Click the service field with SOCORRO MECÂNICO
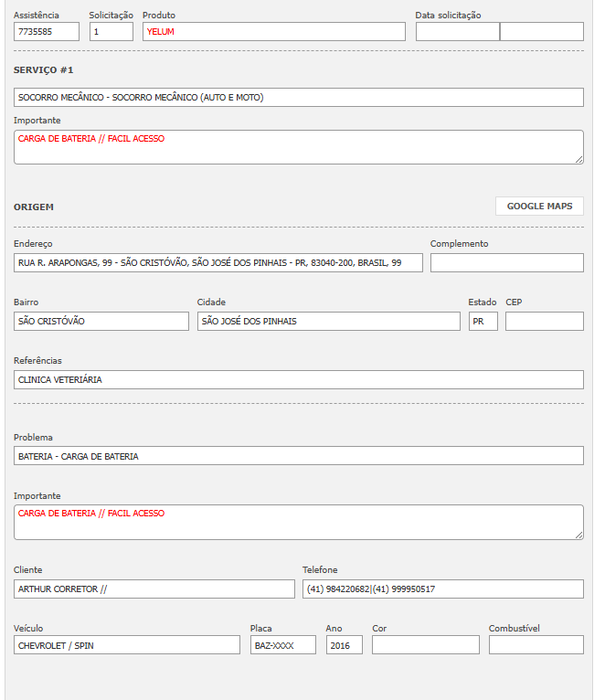 click(298, 98)
